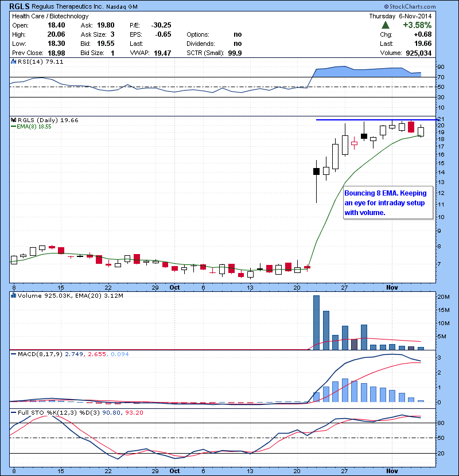
Task: Click the MACD(8,17,9) label
Action: tap(40, 354)
